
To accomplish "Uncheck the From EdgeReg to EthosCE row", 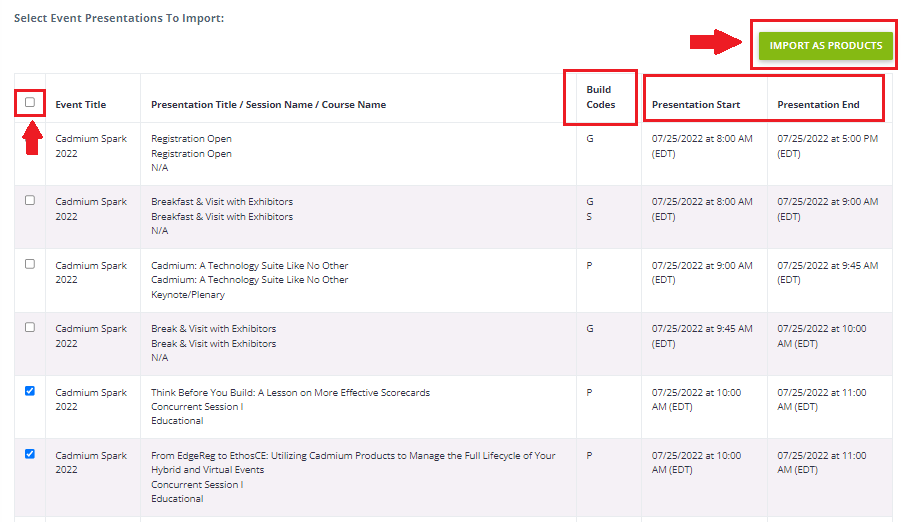I will [30, 454].
